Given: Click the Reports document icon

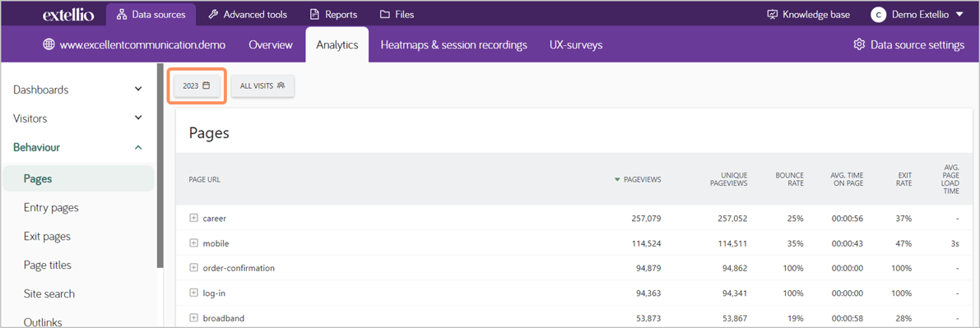Looking at the screenshot, I should 314,14.
